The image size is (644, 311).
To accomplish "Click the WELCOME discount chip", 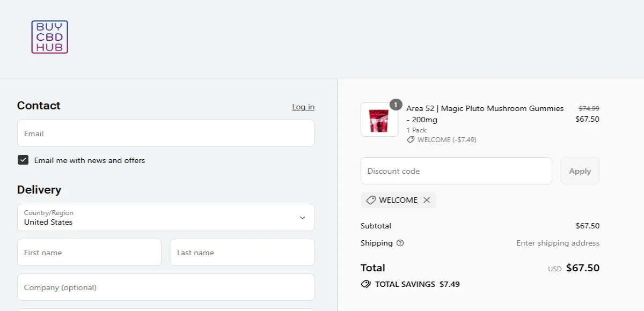I will point(398,200).
